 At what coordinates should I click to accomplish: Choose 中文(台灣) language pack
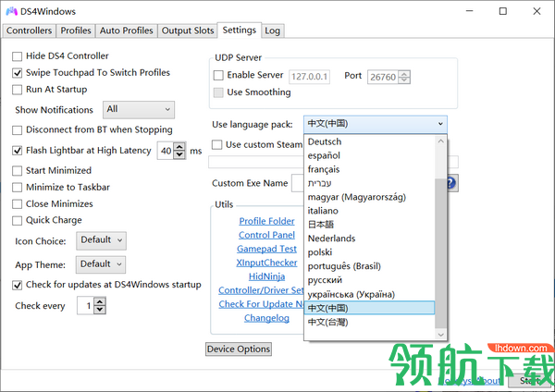coord(369,322)
